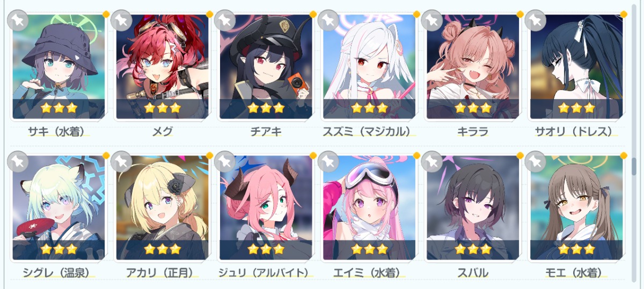Click the yellow diamond marker on メグ card
Screen dimensions: 644x289
pos(209,13)
